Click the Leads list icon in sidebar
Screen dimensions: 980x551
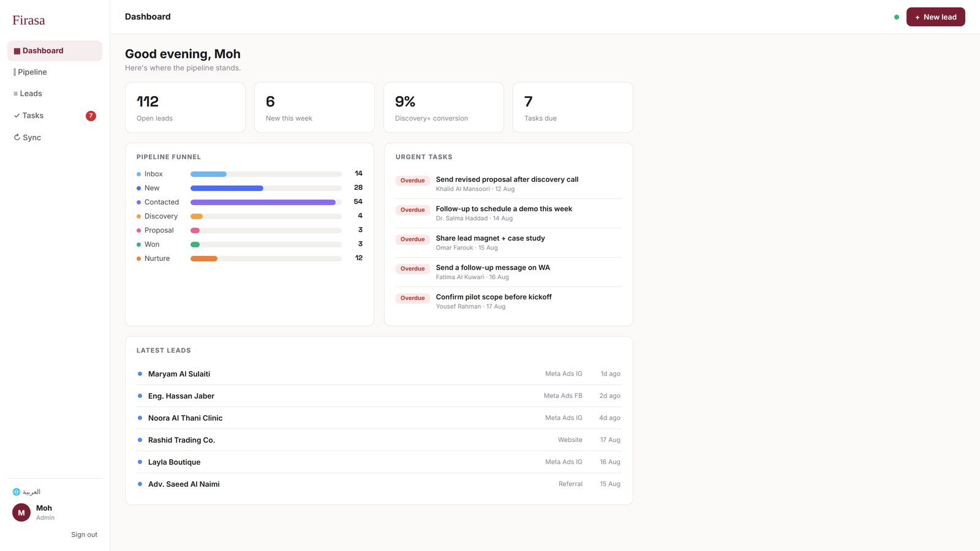tap(15, 94)
